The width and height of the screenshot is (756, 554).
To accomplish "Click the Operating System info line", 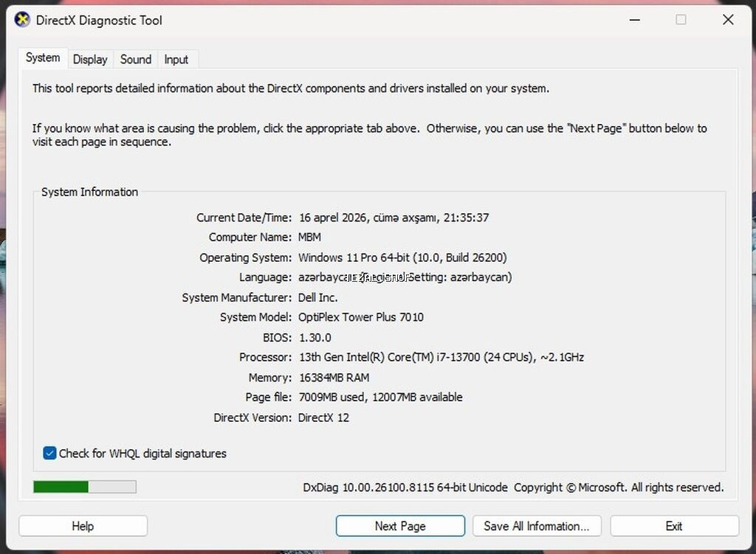I will pyautogui.click(x=402, y=257).
